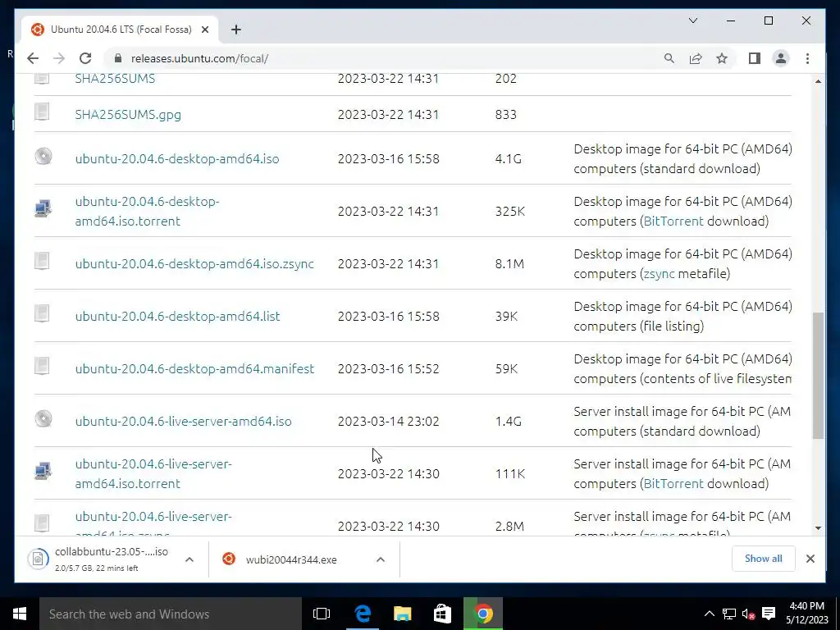Open File Explorer from taskbar
The height and width of the screenshot is (630, 840).
[x=402, y=614]
